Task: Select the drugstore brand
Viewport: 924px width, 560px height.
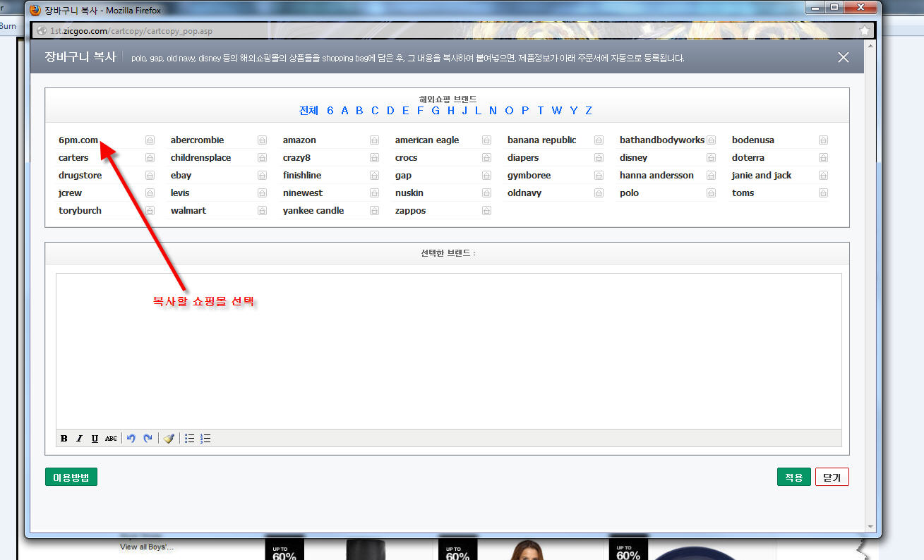Action: pyautogui.click(x=80, y=176)
